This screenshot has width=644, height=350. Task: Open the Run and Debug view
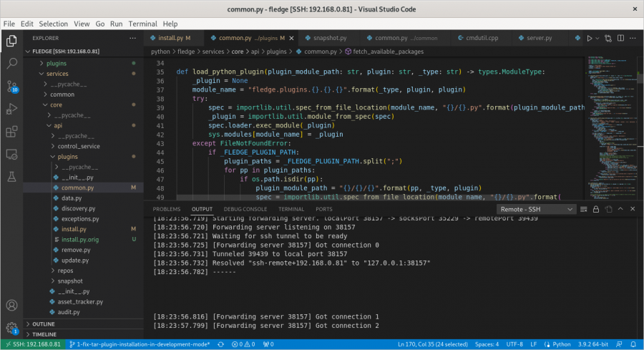tap(11, 110)
